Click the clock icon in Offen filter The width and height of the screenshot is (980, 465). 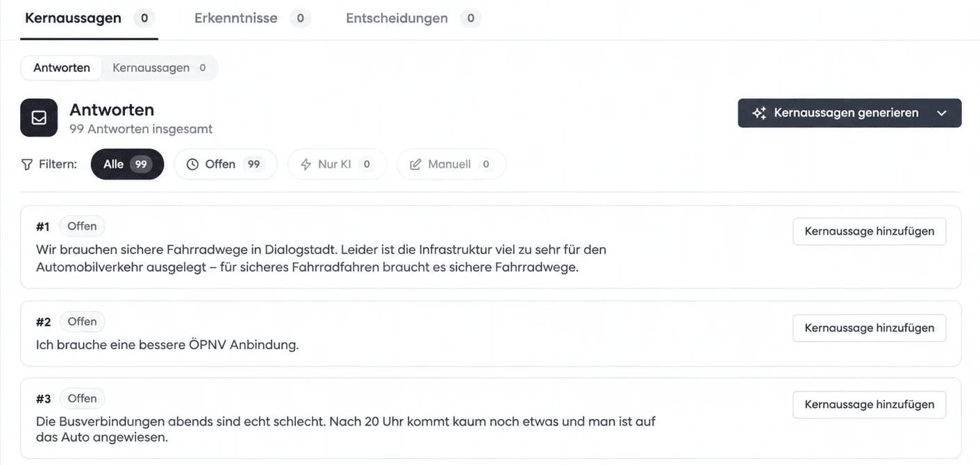pyautogui.click(x=193, y=164)
